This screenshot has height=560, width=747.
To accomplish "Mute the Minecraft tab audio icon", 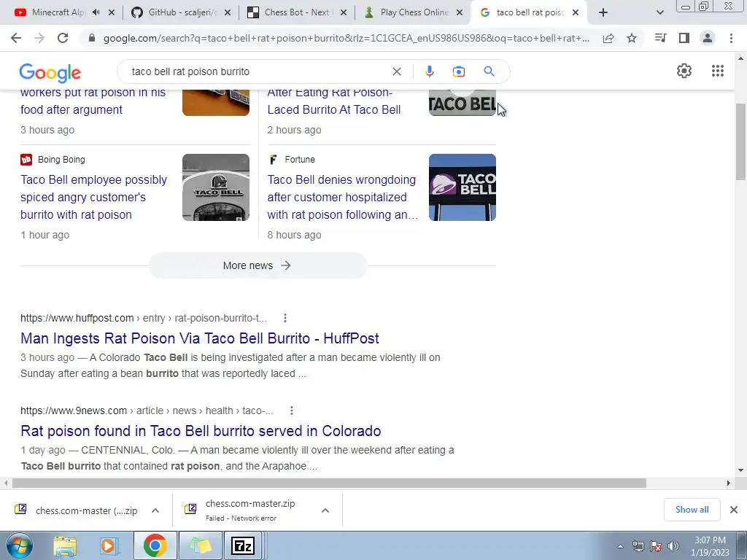I will click(96, 12).
